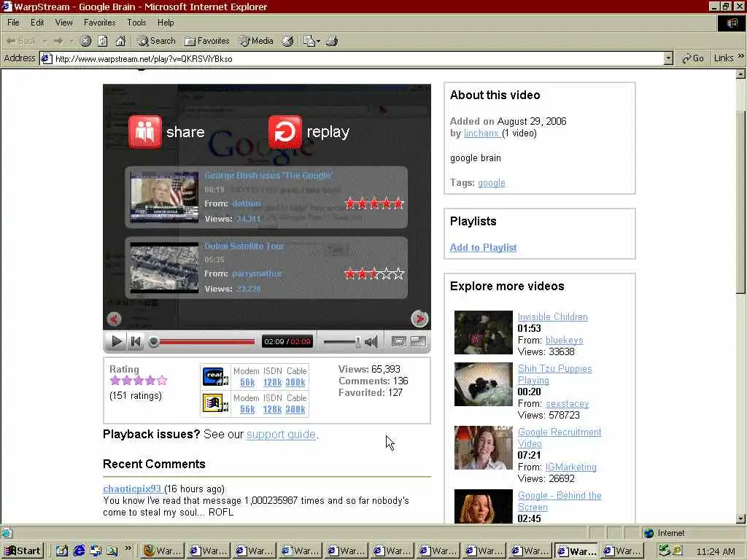Click the Forward arrow in the toolbar
This screenshot has height=560, width=747.
click(58, 41)
